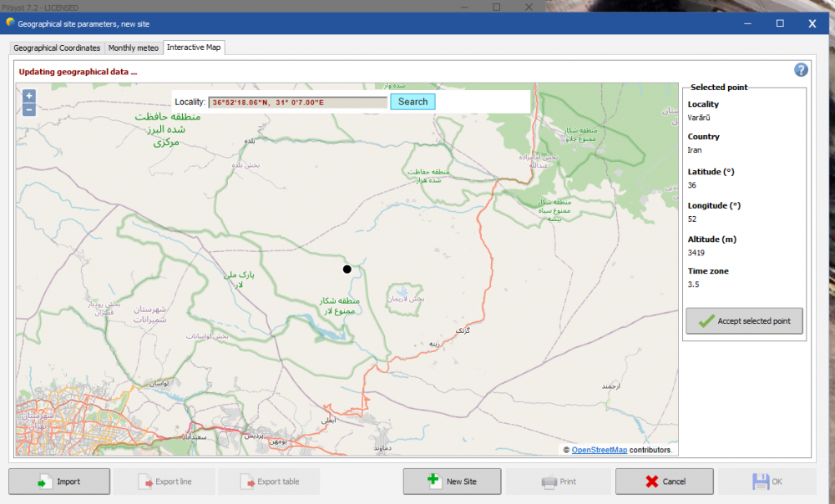Click the Locality coordinates input field
Viewport: 835px width, 504px height.
point(298,102)
